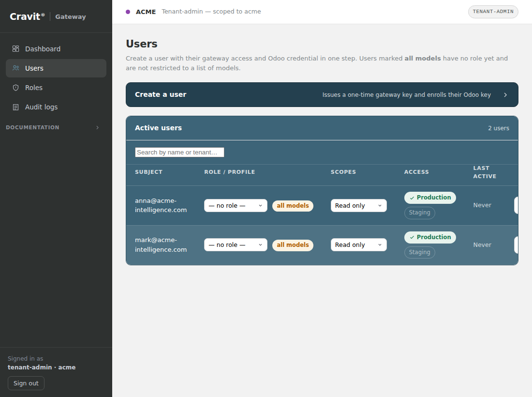Click the Active users heading
The width and height of the screenshot is (532, 397).
[x=159, y=128]
